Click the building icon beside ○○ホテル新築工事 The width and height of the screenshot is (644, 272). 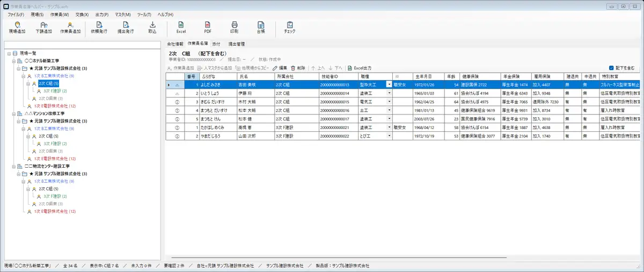(20, 61)
